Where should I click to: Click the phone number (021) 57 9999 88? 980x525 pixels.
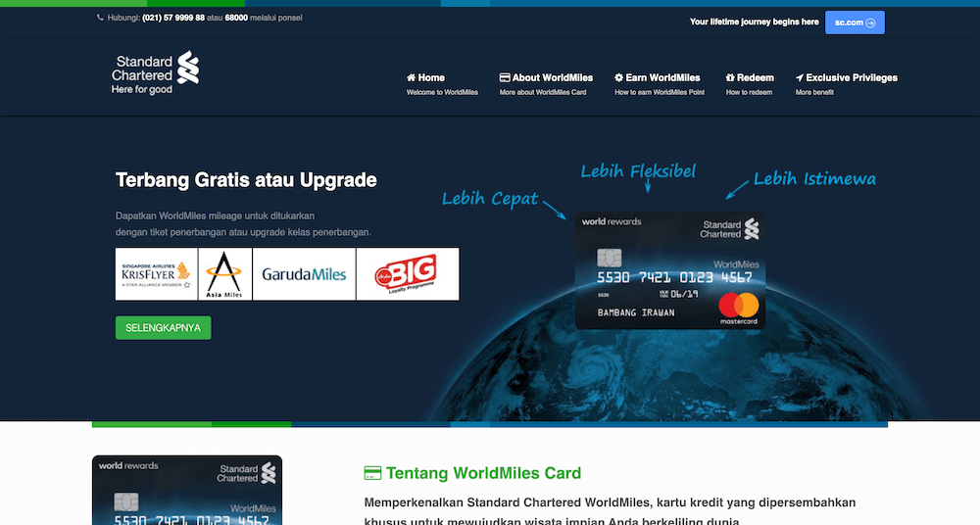[x=173, y=18]
